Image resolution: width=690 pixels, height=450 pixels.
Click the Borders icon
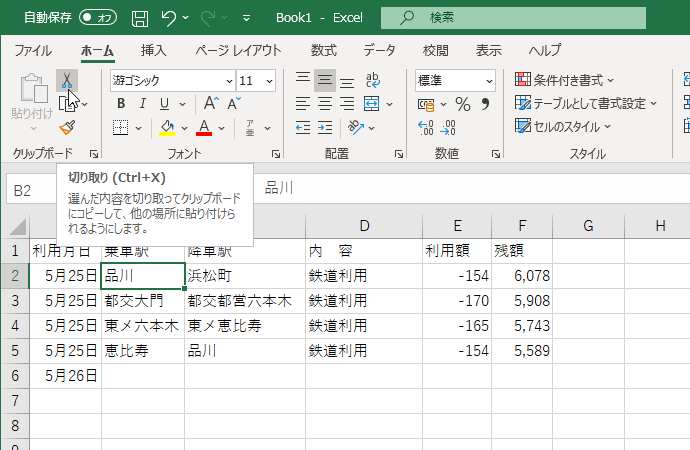point(120,128)
